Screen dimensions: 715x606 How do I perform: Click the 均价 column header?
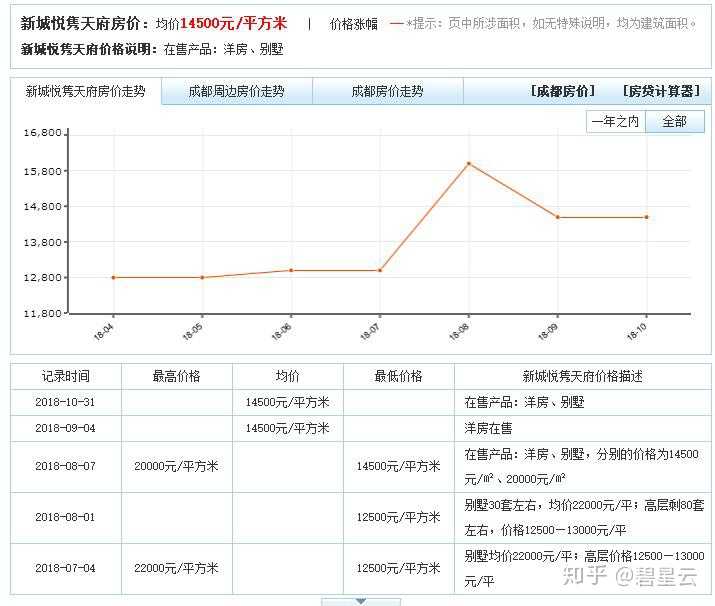287,377
